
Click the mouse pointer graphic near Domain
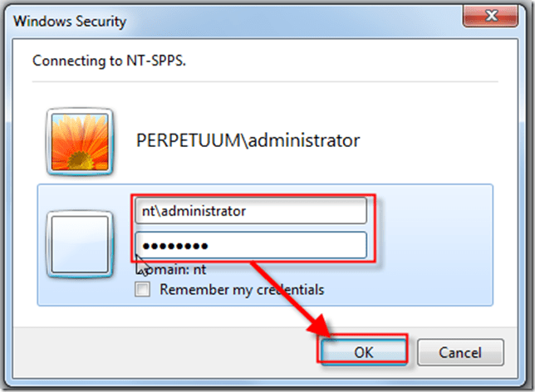click(142, 265)
